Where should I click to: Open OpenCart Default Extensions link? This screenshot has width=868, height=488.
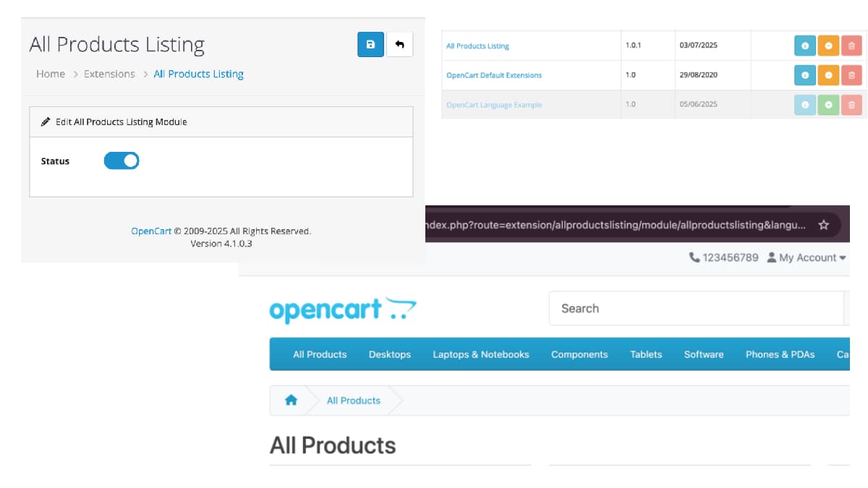494,75
